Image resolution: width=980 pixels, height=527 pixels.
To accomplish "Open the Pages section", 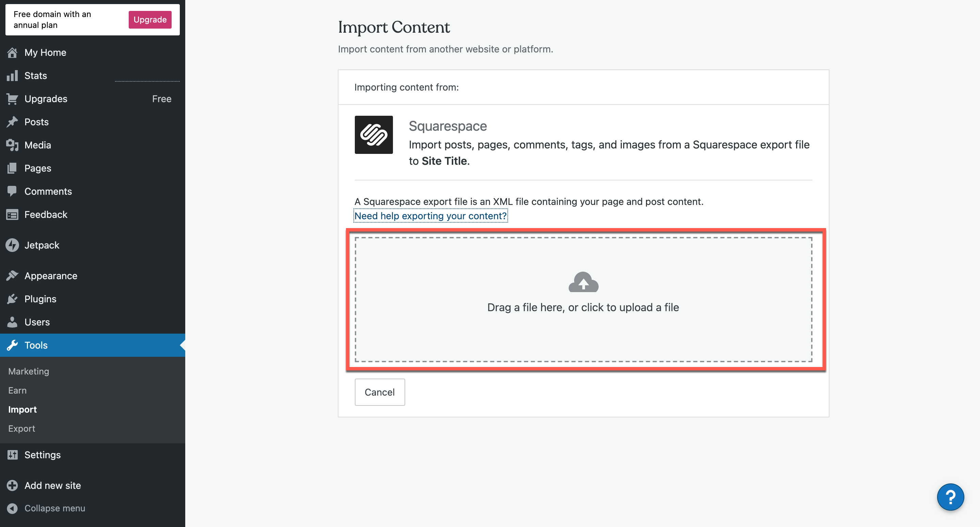I will pos(38,168).
